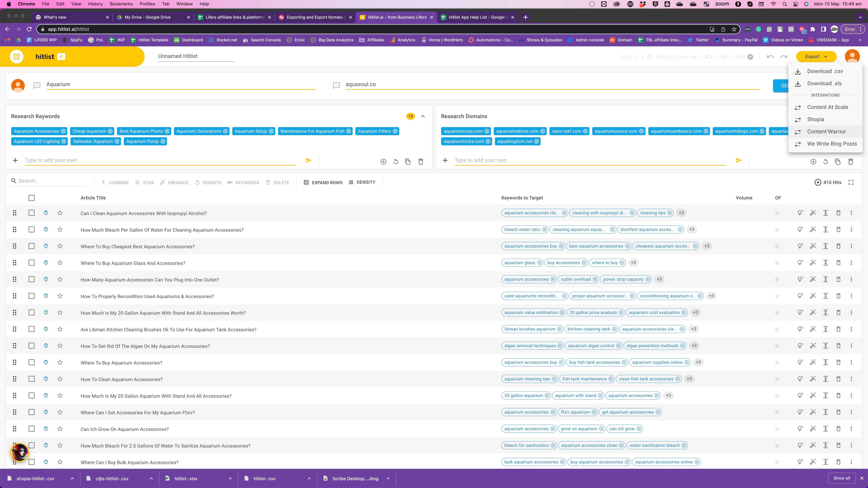Image resolution: width=868 pixels, height=488 pixels.
Task: Open History menu in macOS menu bar
Action: [x=95, y=4]
